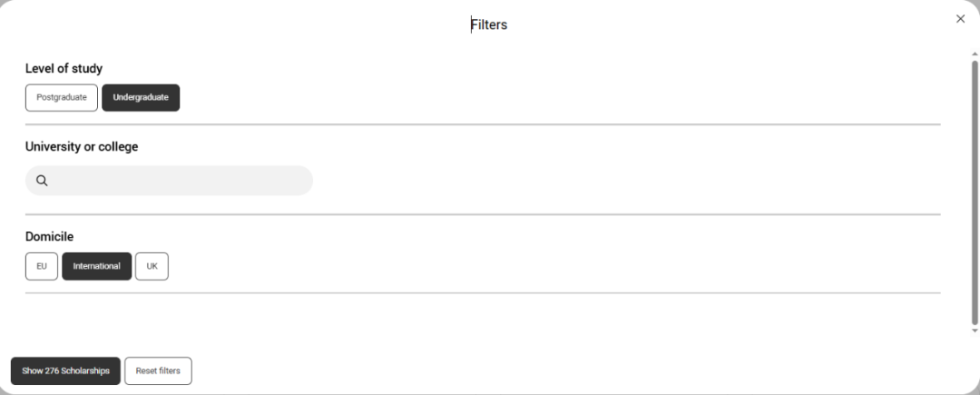
Task: Toggle the EU domicile option
Action: coord(42,266)
